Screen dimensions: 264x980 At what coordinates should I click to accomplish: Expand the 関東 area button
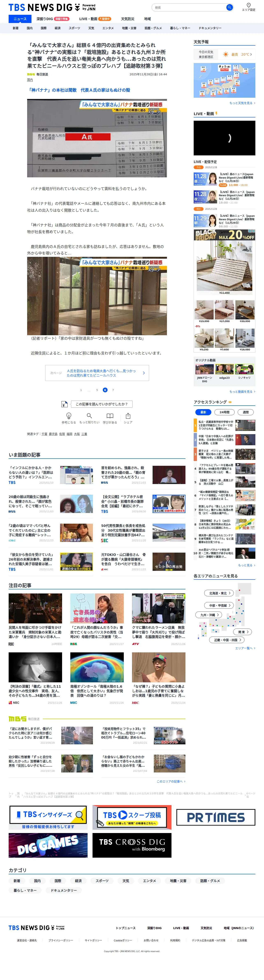[243, 632]
